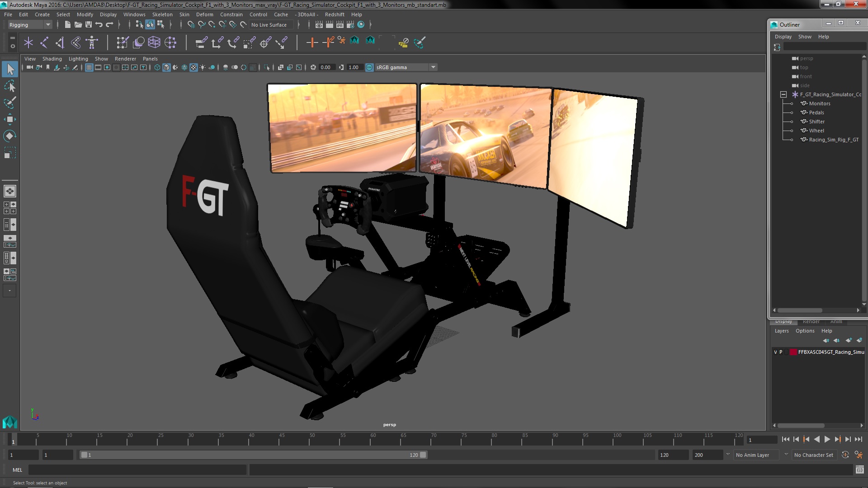Click the Save Scene disk icon
Viewport: 868px width, 488px height.
89,24
